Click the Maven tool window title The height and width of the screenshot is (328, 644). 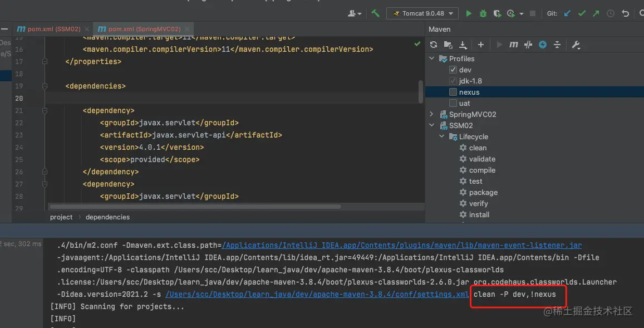click(440, 29)
